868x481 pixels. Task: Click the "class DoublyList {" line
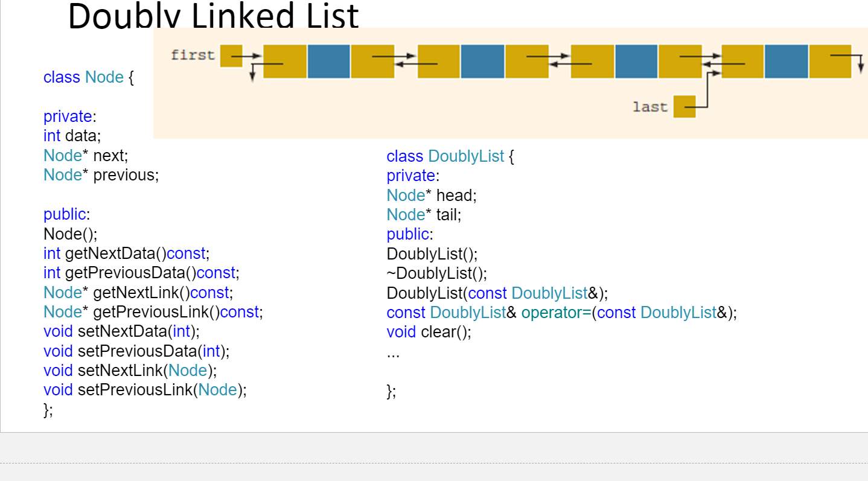[x=450, y=156]
